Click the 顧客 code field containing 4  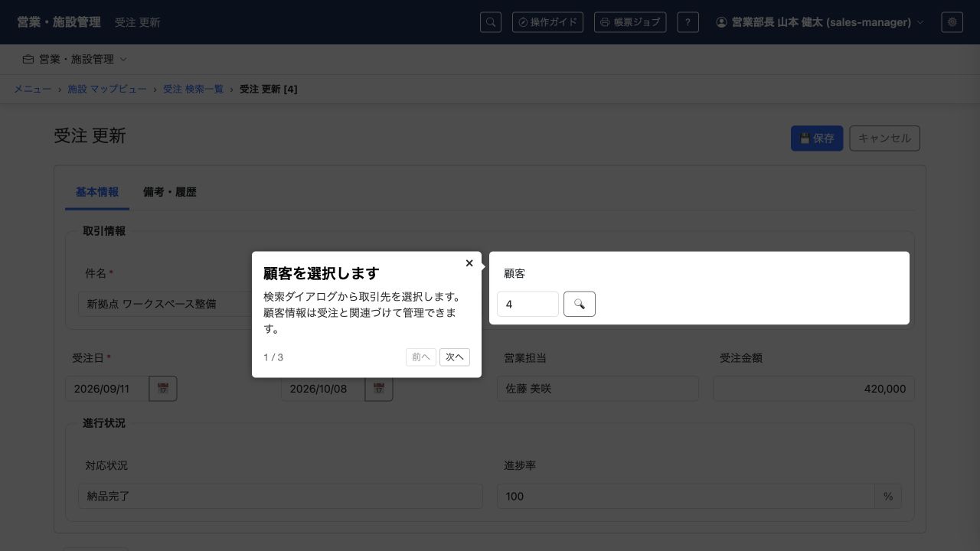pos(528,304)
